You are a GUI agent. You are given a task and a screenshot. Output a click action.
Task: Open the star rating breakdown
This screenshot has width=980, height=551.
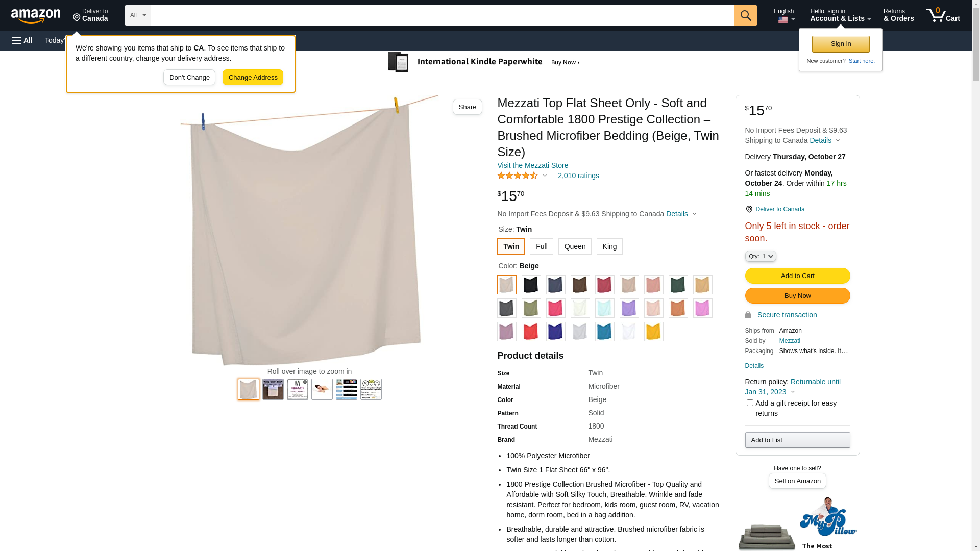click(522, 176)
